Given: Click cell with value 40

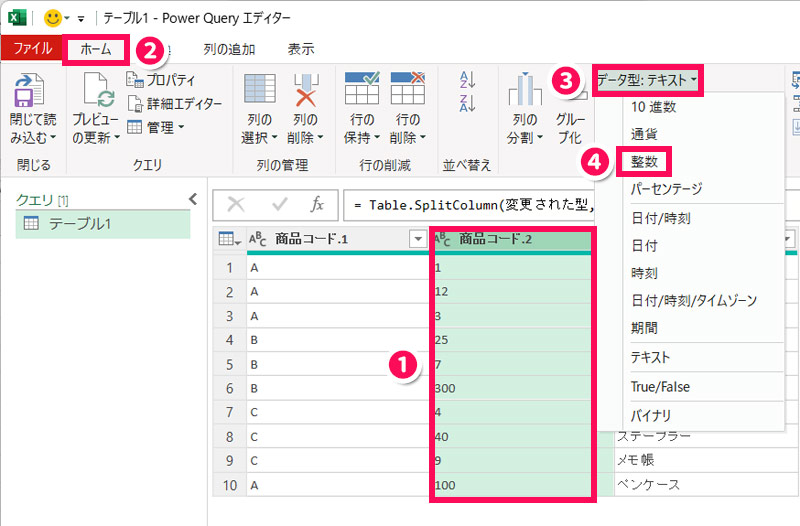Looking at the screenshot, I should coord(512,437).
